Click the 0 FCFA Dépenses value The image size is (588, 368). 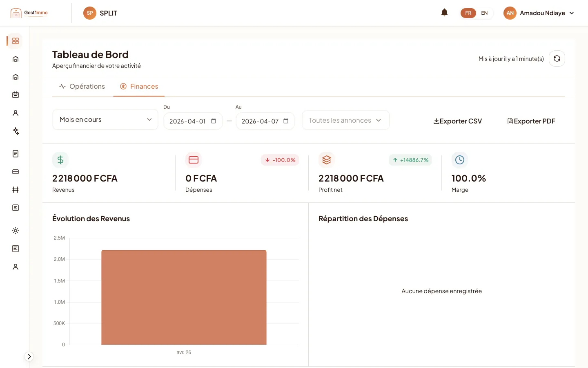(201, 178)
